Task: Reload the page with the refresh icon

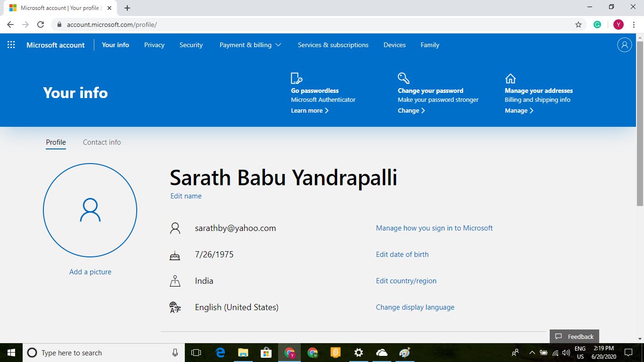Action: tap(41, 25)
